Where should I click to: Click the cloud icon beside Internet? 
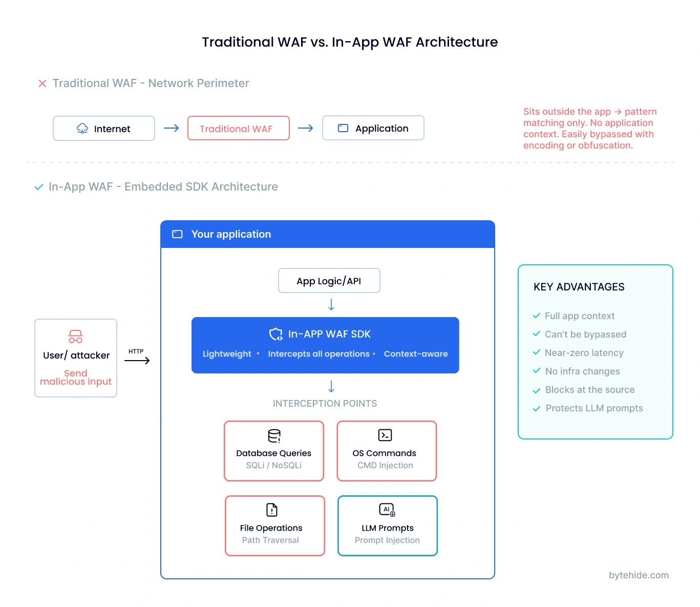82,128
